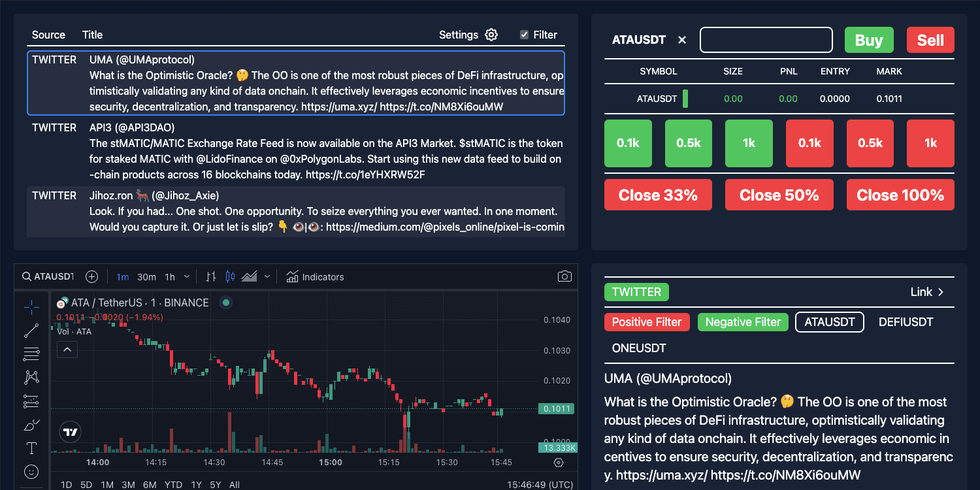
Task: Select the Area chart style icon
Action: tap(250, 277)
